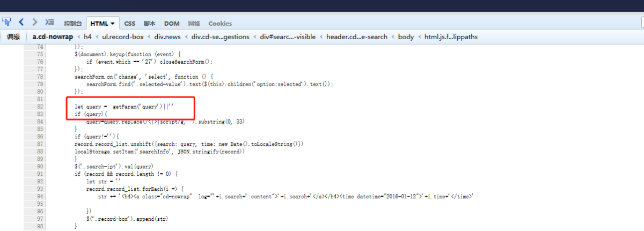The width and height of the screenshot is (644, 231).
Task: Click the 编辑 edit button
Action: [x=13, y=37]
